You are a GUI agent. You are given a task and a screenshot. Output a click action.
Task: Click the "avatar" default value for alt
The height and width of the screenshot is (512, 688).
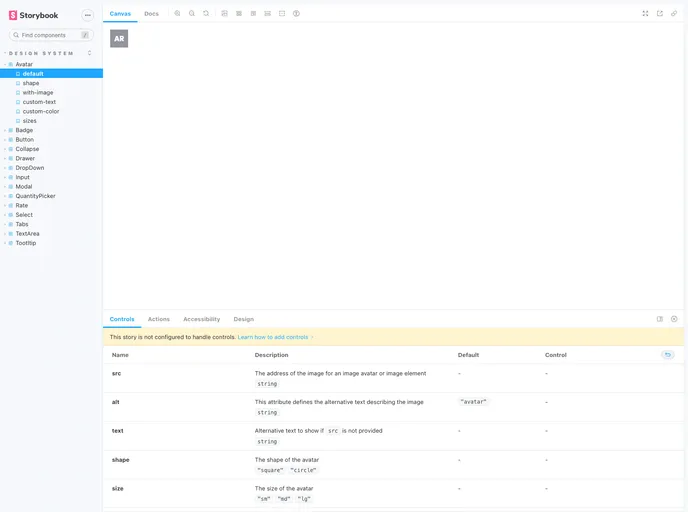click(x=473, y=402)
